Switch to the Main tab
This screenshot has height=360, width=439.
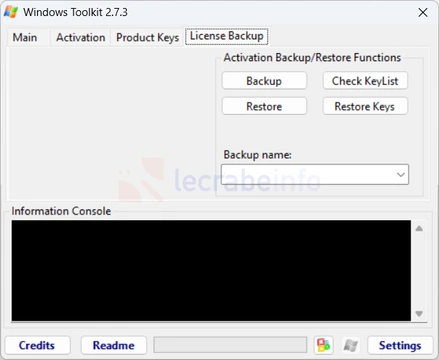pos(25,37)
